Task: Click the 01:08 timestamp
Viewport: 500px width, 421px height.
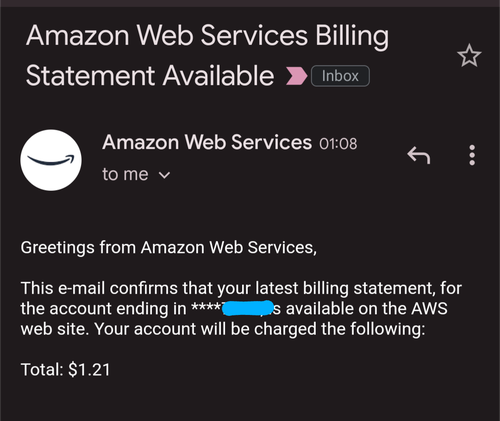Action: pyautogui.click(x=338, y=144)
